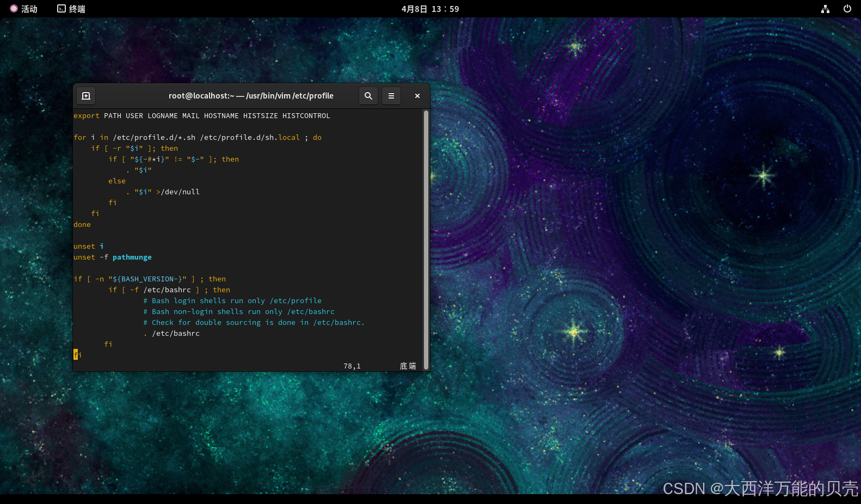861x504 pixels.
Task: Click the 'done' line
Action: 82,225
